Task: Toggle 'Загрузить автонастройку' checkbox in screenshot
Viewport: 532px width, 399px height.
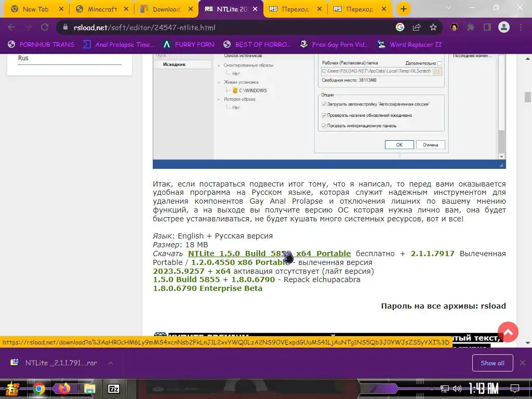Action: pos(324,104)
